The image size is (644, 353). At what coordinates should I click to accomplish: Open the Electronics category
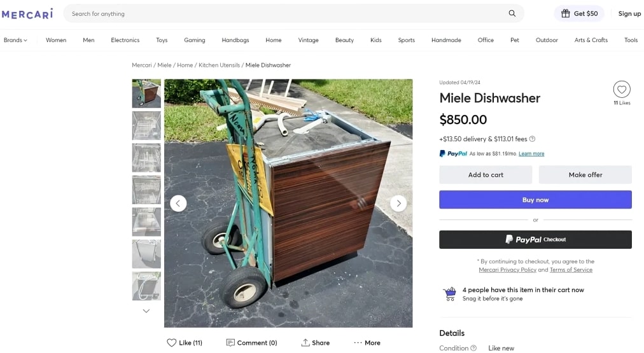[x=125, y=40]
